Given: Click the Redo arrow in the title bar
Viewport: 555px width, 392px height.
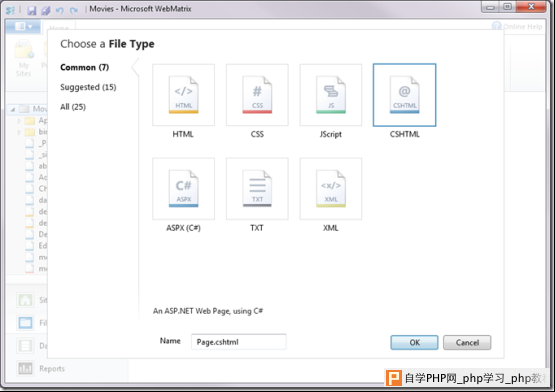Looking at the screenshot, I should [73, 10].
